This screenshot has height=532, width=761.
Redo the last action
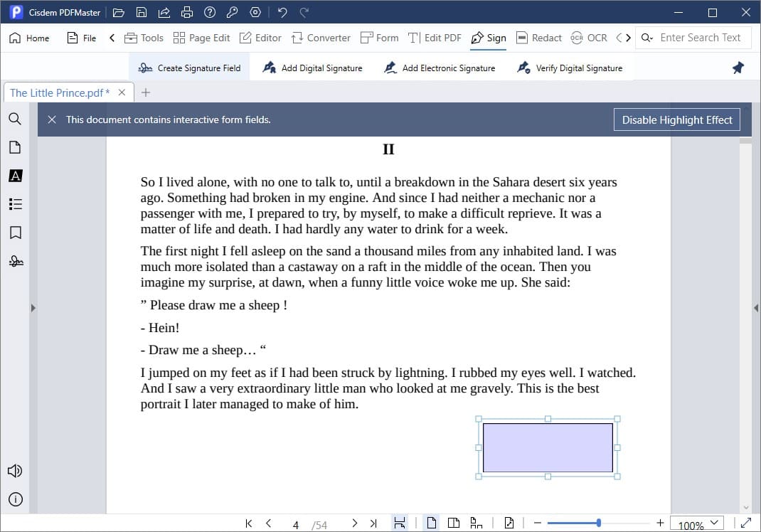click(x=304, y=13)
